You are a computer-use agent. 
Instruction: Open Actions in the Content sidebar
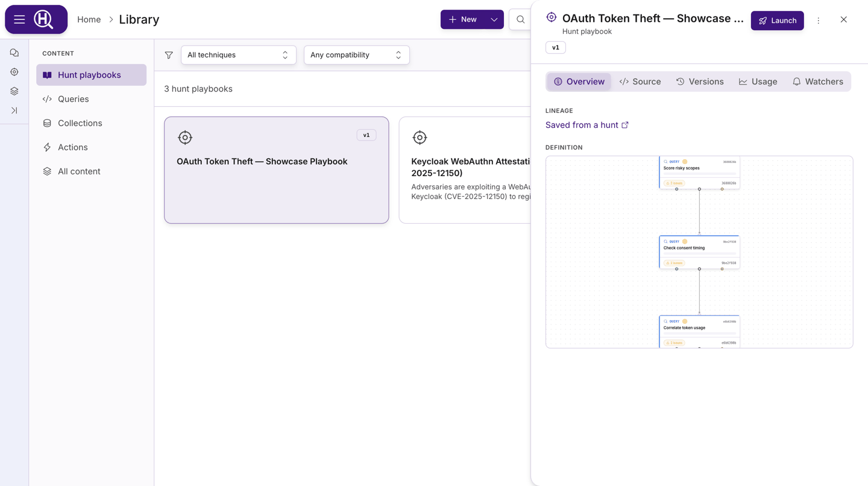(92, 147)
